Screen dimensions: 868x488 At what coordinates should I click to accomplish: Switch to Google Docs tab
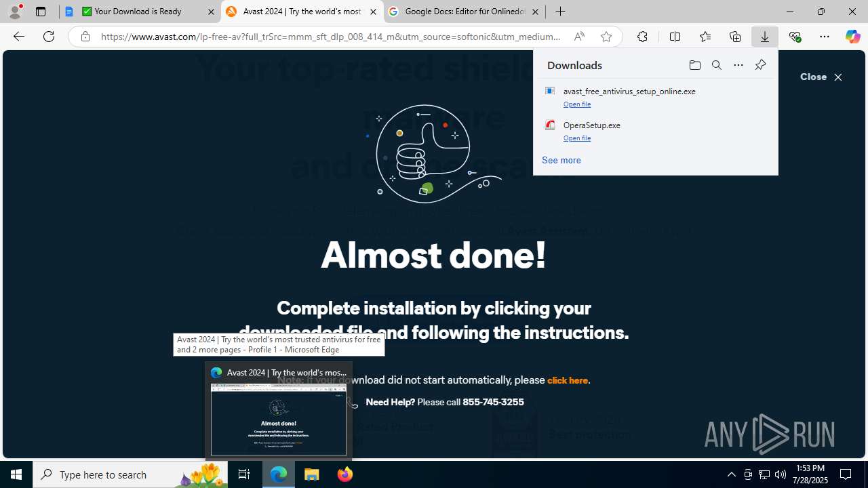click(x=464, y=12)
